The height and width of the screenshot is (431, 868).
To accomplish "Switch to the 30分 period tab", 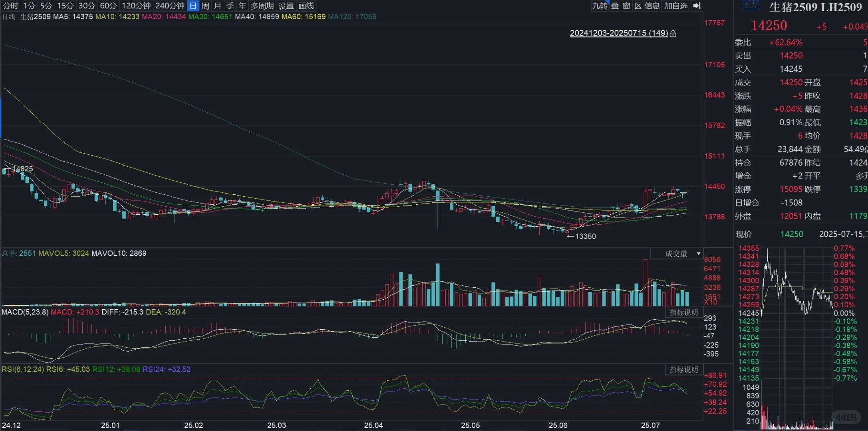I will coord(87,6).
